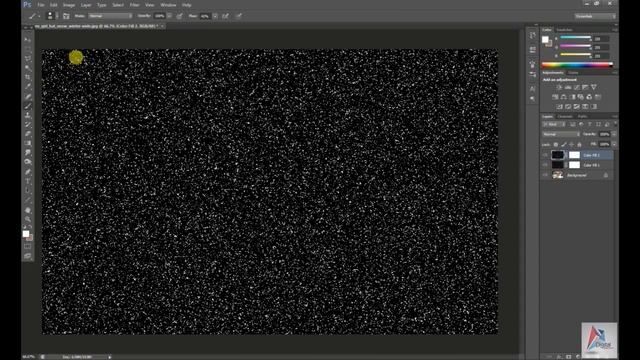Select the Pen tool
Image resolution: width=640 pixels, height=360 pixels.
28,172
